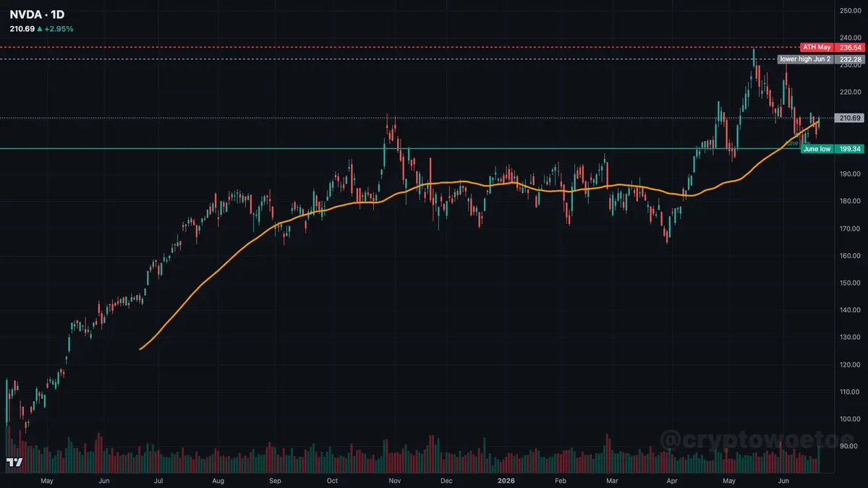Click the Nov label on time axis
Screen dimensions: 868x488
pos(395,480)
